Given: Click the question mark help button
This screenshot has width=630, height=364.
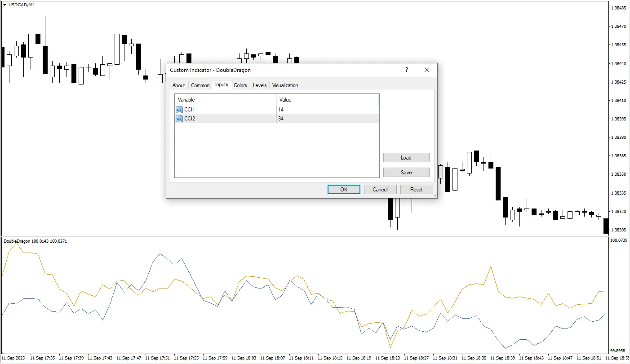Looking at the screenshot, I should tap(407, 70).
